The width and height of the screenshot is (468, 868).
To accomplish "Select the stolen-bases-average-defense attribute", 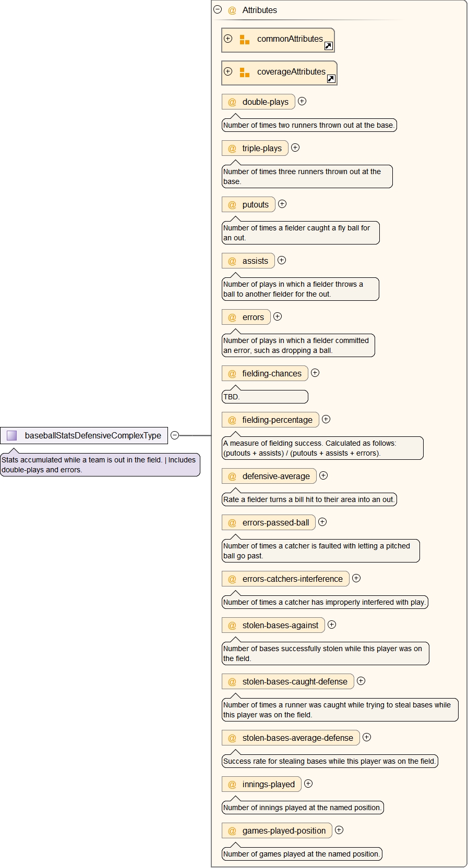I will [297, 738].
